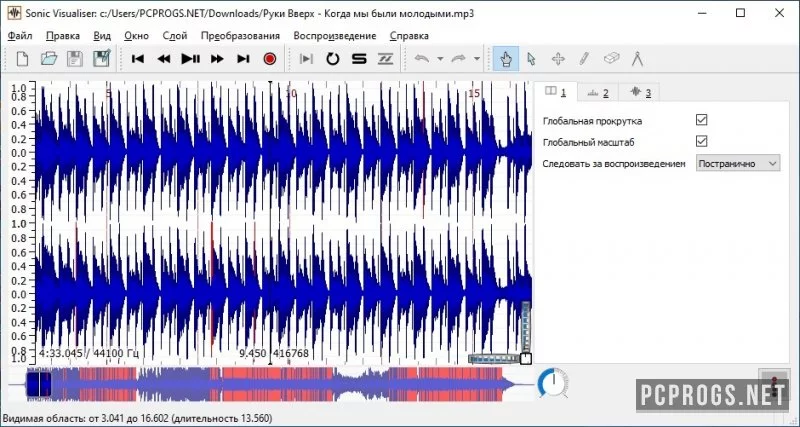Click the 5 second mark on the time ruler
Screen dimensions: 800x427
(108, 94)
